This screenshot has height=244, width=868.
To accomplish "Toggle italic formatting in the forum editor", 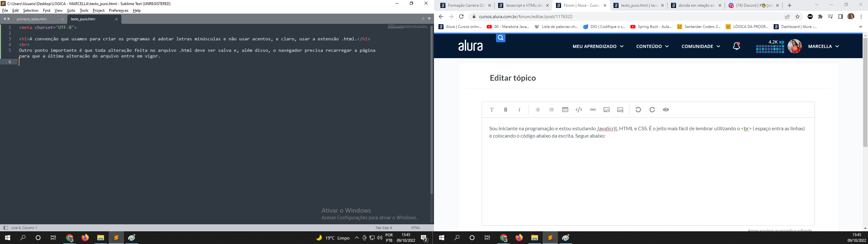I will (x=519, y=110).
